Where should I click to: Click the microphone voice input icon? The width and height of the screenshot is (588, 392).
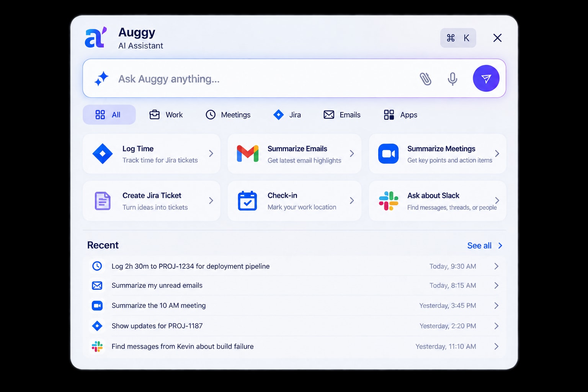coord(452,79)
